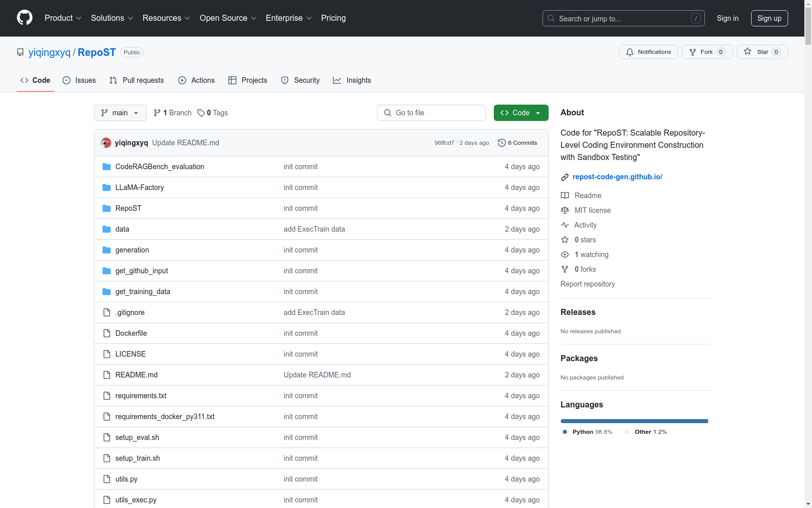
Task: Click the Sign up button
Action: [769, 18]
